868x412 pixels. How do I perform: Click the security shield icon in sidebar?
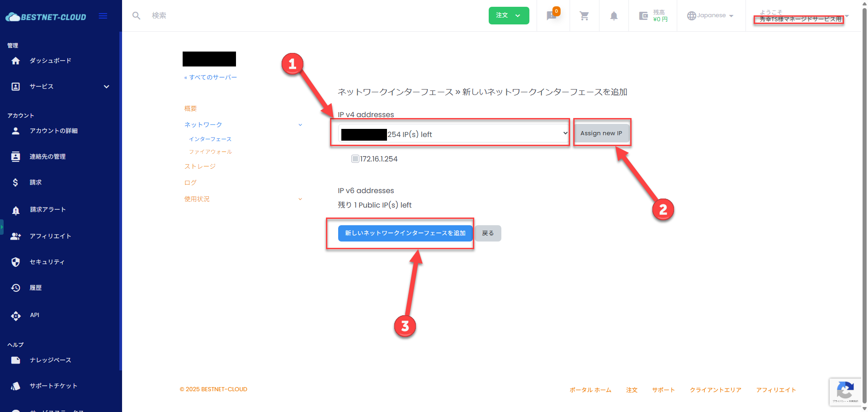(16, 262)
